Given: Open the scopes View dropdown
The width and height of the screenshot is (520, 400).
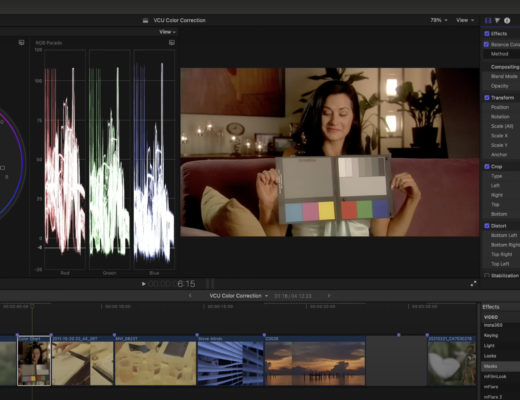Looking at the screenshot, I should click(167, 32).
